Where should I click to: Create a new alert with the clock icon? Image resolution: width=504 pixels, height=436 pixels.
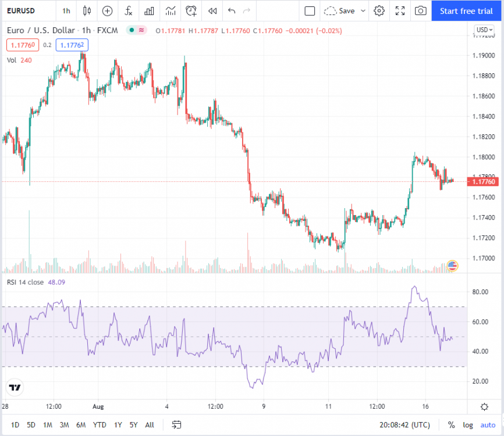coord(191,10)
